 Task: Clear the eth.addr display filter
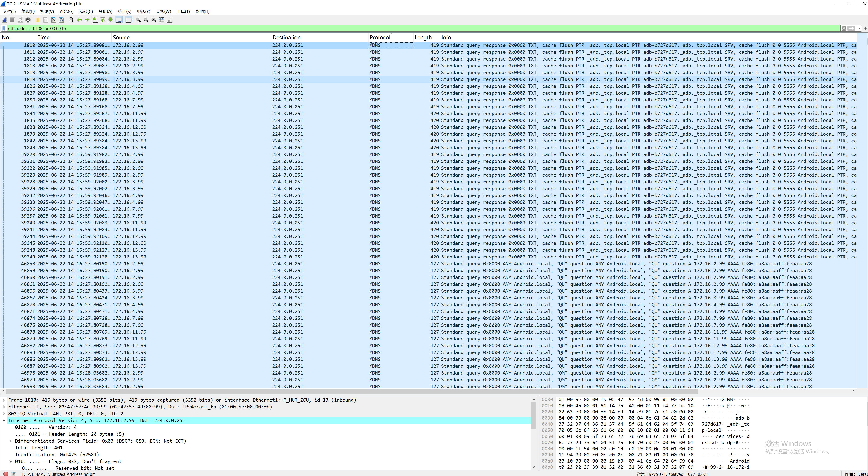pyautogui.click(x=844, y=28)
